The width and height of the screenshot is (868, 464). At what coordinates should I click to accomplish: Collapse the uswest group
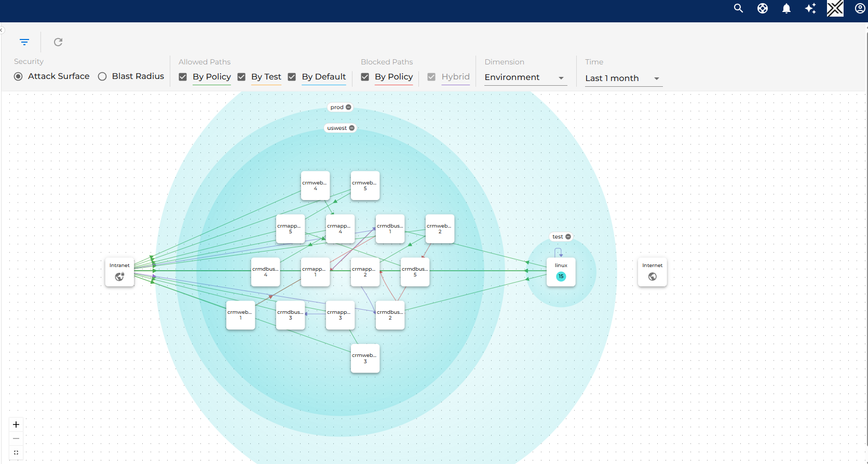pos(351,128)
